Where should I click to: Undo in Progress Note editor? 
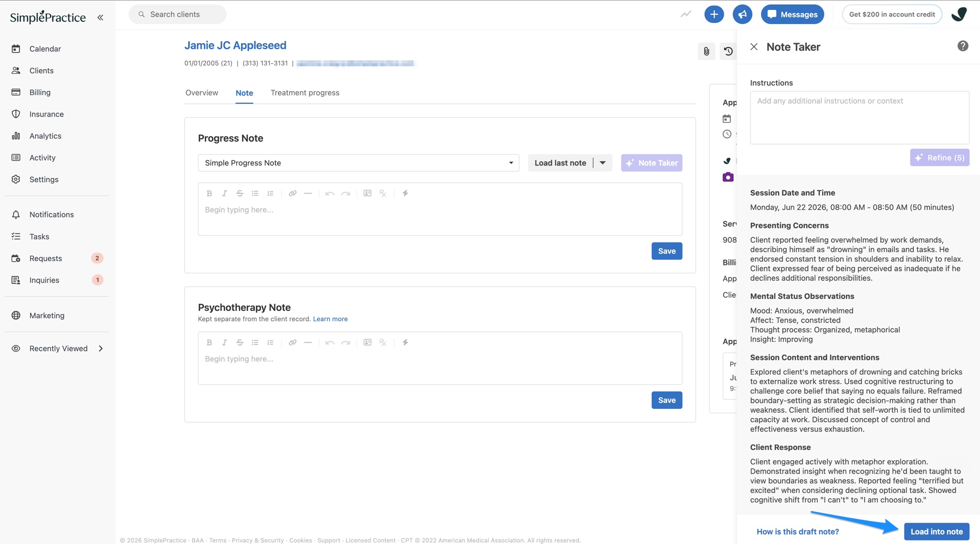[x=330, y=193]
